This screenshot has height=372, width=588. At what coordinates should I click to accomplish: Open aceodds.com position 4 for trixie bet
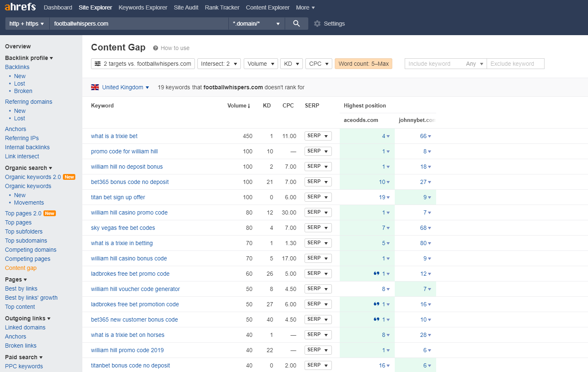click(385, 136)
